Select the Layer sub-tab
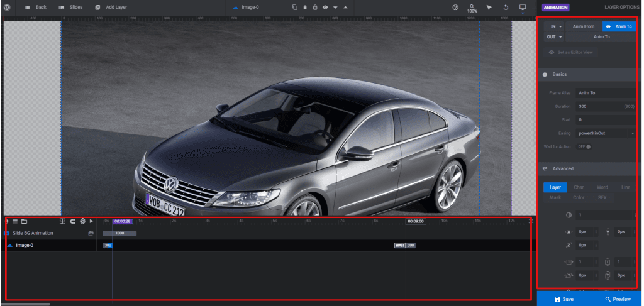 [555, 187]
